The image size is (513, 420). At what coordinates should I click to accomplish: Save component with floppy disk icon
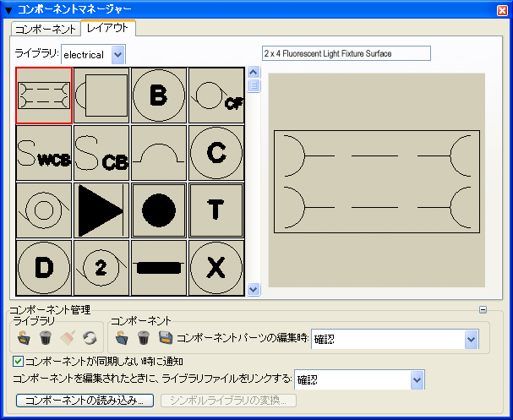coord(166,337)
